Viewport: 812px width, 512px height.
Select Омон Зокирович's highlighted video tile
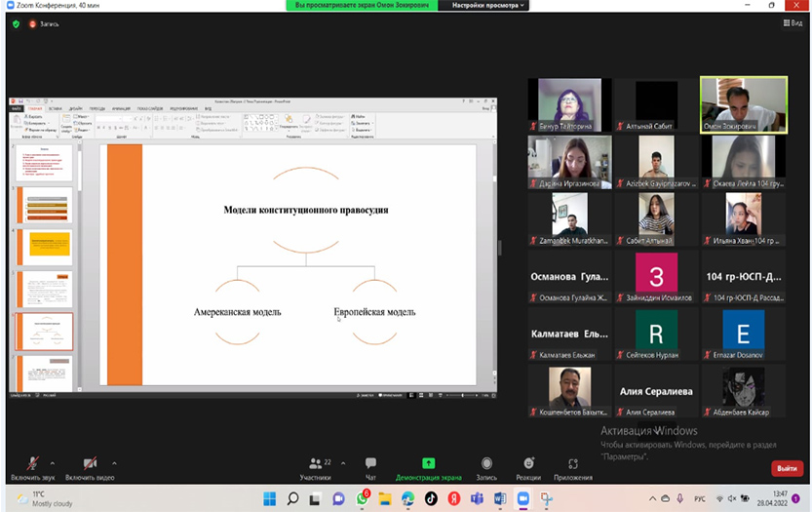pyautogui.click(x=744, y=104)
